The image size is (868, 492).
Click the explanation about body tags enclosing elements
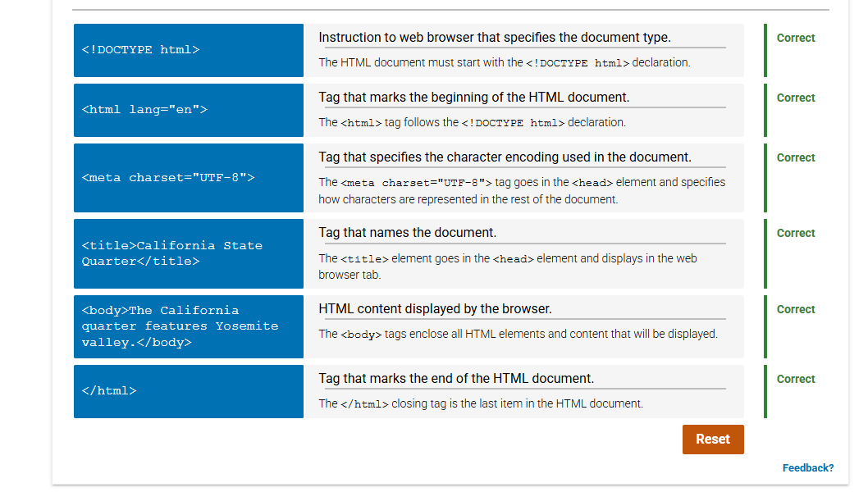518,335
